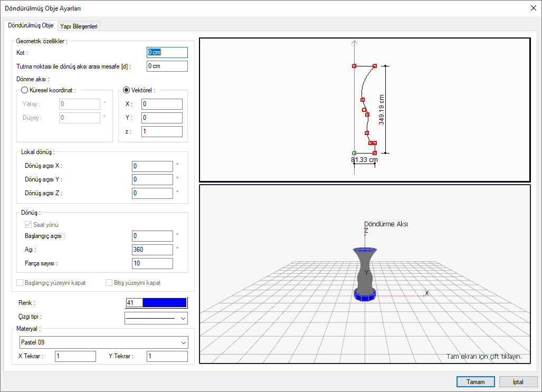Select the Döndürülmüş Obje tab
Viewport: 542px width, 392px height.
point(31,26)
